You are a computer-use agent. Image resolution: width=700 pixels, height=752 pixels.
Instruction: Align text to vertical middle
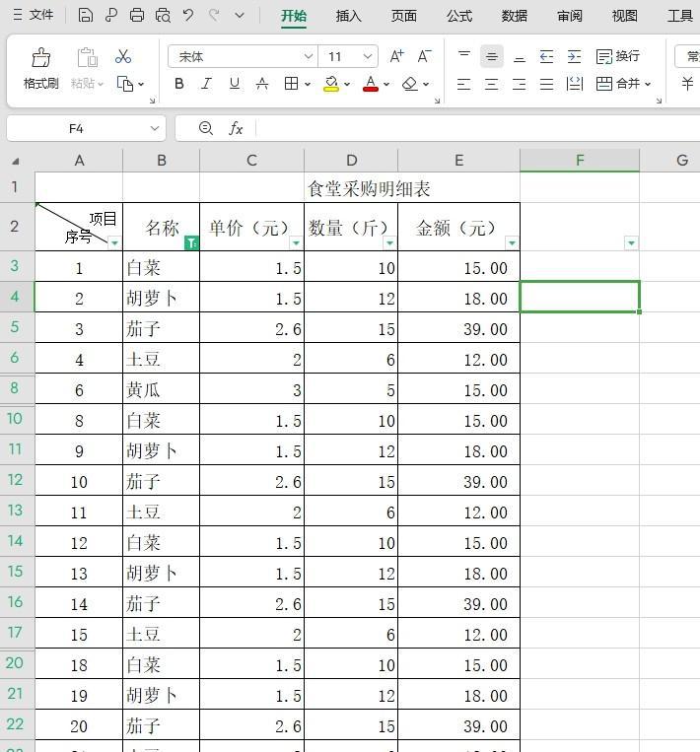pyautogui.click(x=492, y=56)
